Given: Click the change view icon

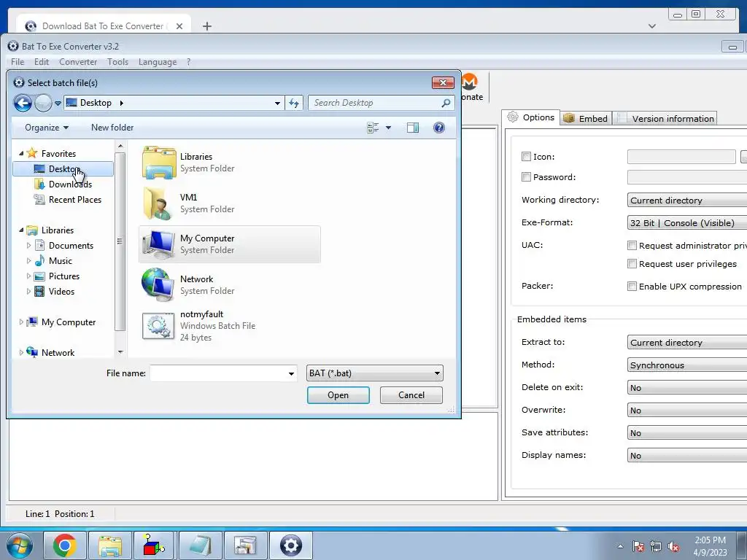Looking at the screenshot, I should point(373,128).
